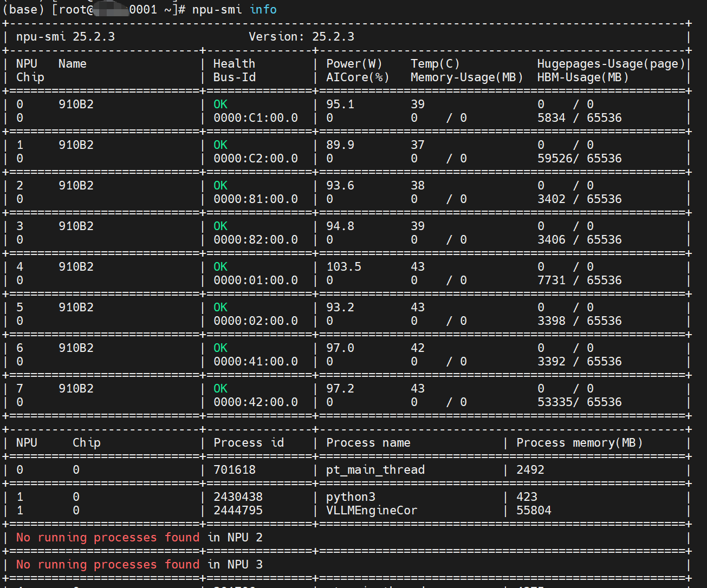Click process id 2444795
707x588 pixels.
pos(238,511)
